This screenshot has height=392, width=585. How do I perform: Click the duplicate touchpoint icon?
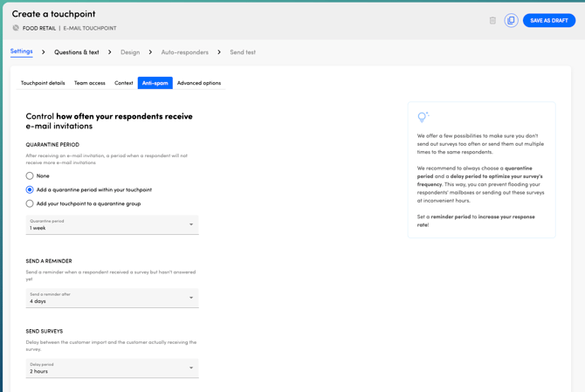(511, 20)
